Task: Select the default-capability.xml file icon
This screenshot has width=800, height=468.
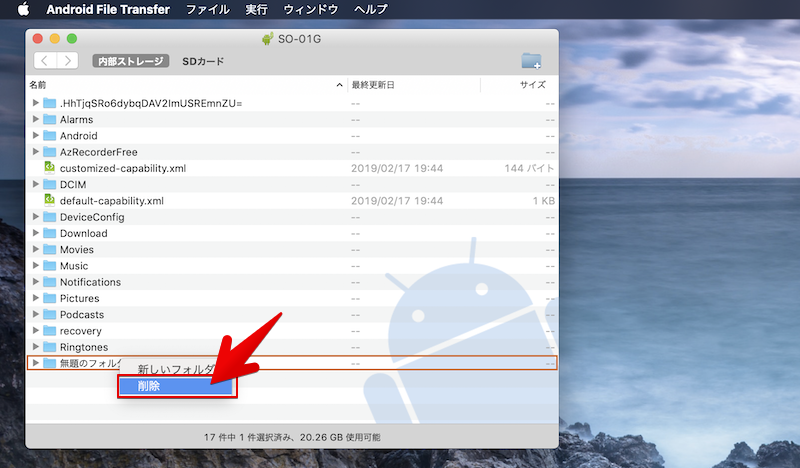Action: click(49, 201)
